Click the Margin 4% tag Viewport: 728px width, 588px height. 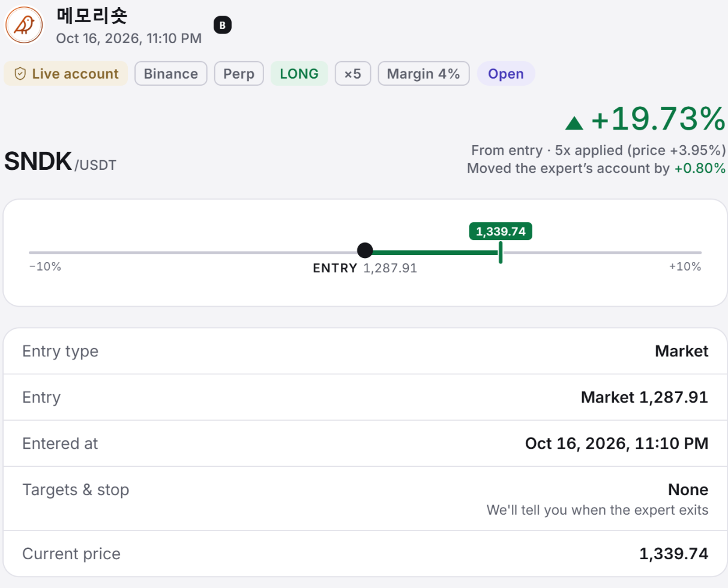424,74
